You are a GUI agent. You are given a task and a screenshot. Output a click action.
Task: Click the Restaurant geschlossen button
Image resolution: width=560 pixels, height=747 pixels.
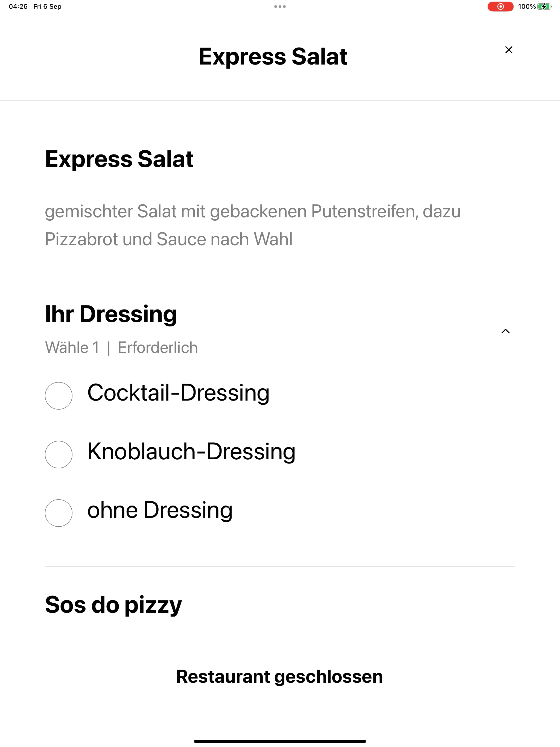click(280, 676)
